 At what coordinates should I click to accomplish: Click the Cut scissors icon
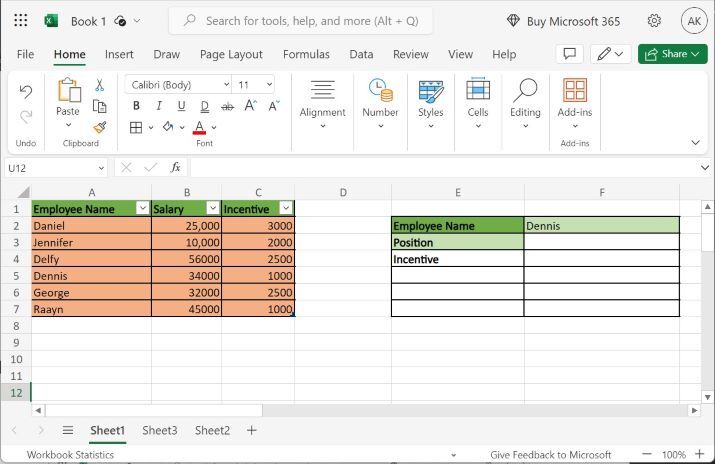[100, 86]
